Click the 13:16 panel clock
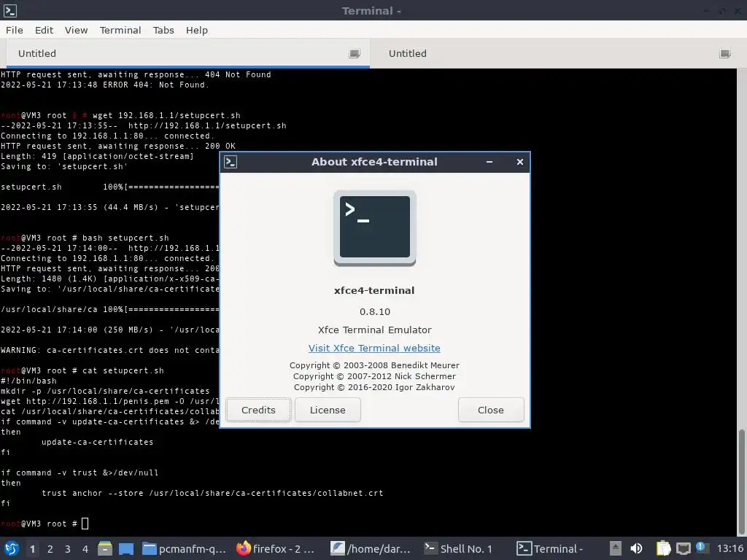This screenshot has height=560, width=747. pyautogui.click(x=729, y=548)
